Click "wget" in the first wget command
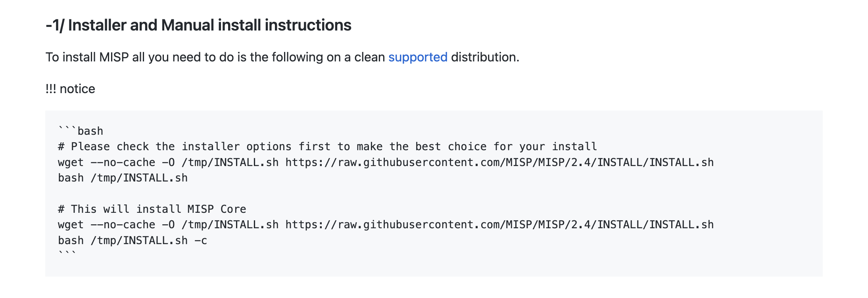Image resolution: width=868 pixels, height=298 pixels. pyautogui.click(x=71, y=162)
